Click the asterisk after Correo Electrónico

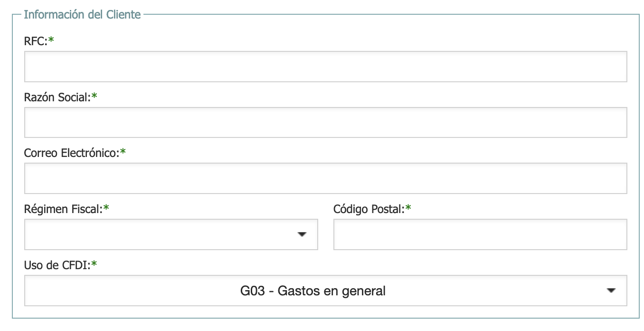(123, 153)
